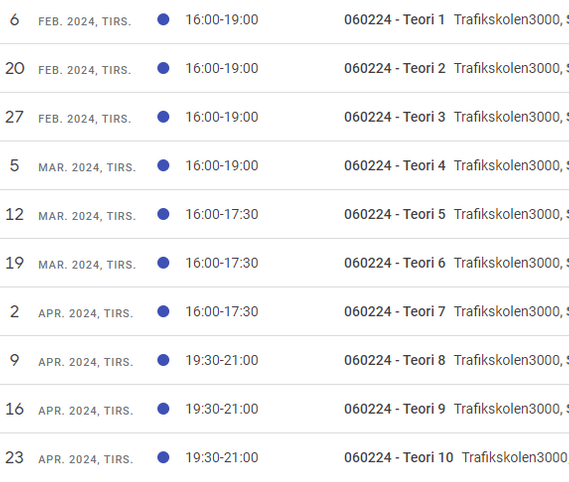The width and height of the screenshot is (569, 482).
Task: Open the 060224 - Teori 9 event
Action: (394, 409)
